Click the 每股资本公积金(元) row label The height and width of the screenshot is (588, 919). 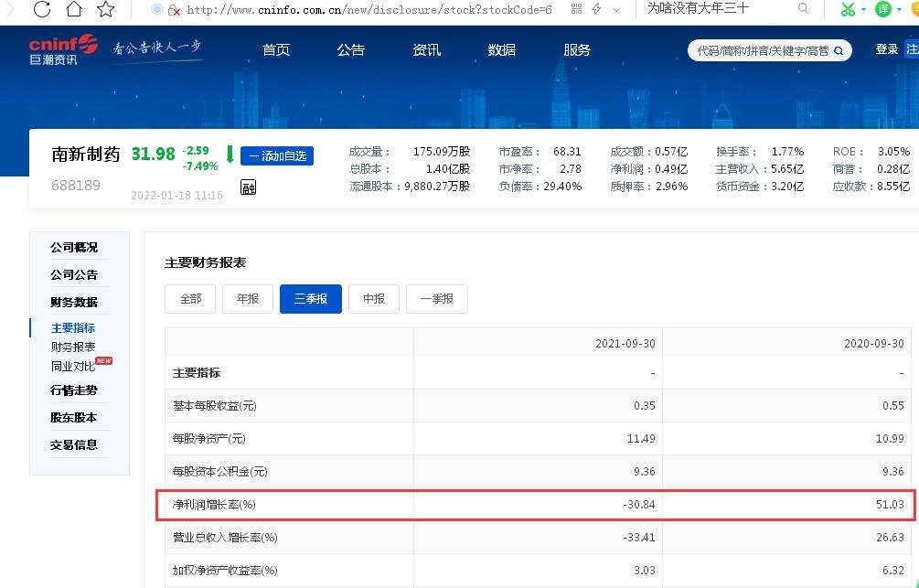pos(219,471)
